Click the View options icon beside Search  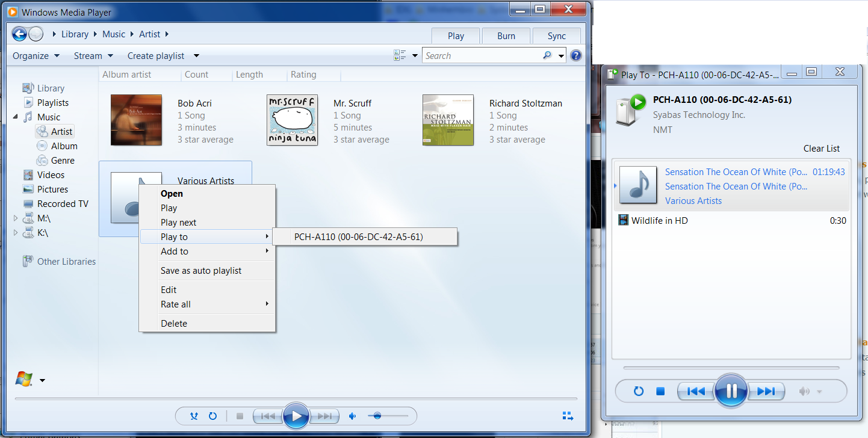[x=400, y=55]
